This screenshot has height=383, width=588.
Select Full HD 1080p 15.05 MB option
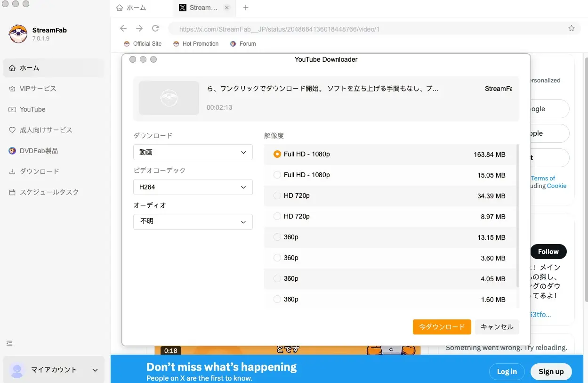pos(390,175)
